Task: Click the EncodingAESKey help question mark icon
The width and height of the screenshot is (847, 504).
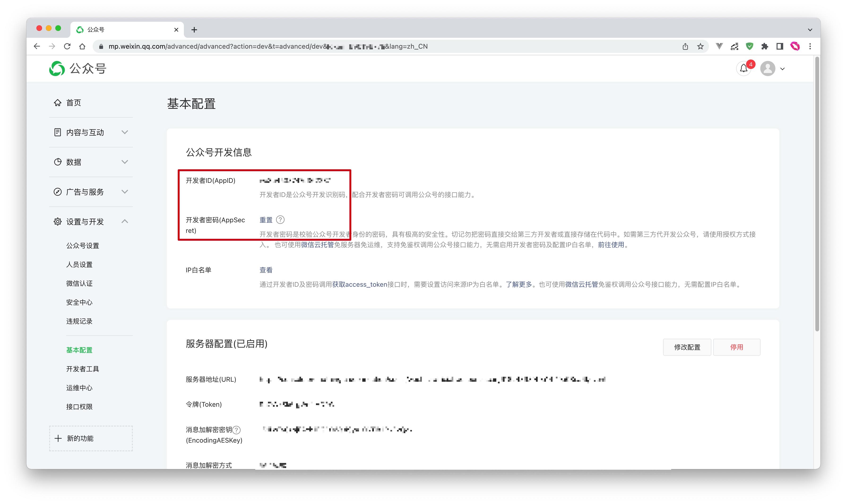Action: pos(237,430)
